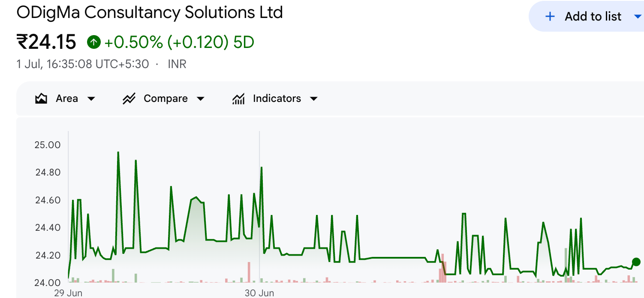Click the Add to list button label
This screenshot has width=644, height=298.
tap(593, 17)
